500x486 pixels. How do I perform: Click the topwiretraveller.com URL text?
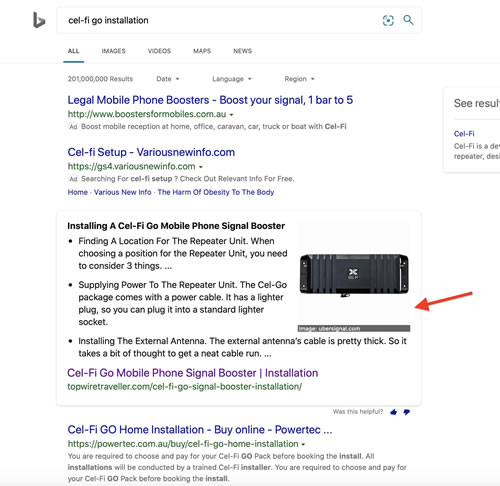click(x=185, y=387)
